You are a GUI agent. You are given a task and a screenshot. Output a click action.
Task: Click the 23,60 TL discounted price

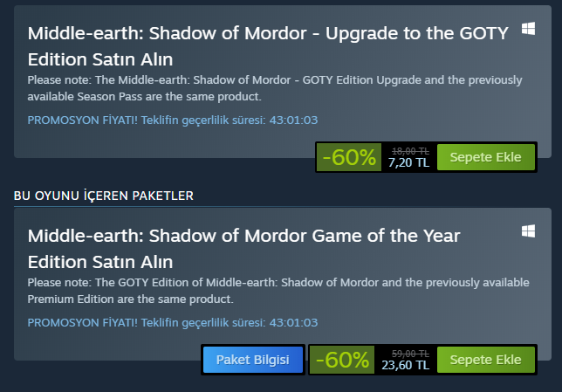pyautogui.click(x=406, y=366)
